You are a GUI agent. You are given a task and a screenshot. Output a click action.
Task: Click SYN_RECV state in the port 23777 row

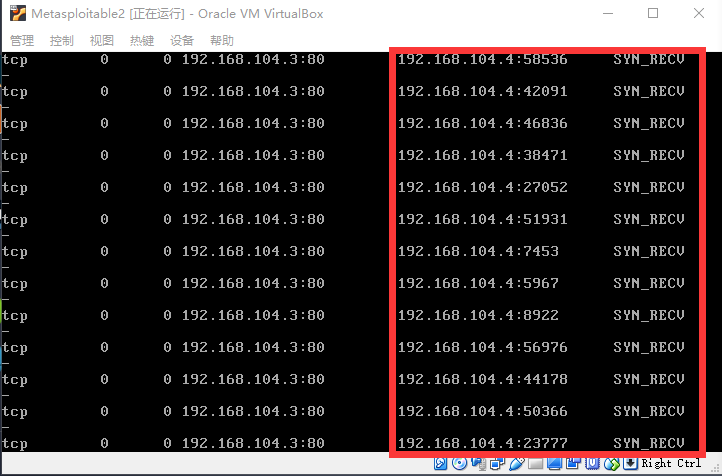(x=649, y=443)
